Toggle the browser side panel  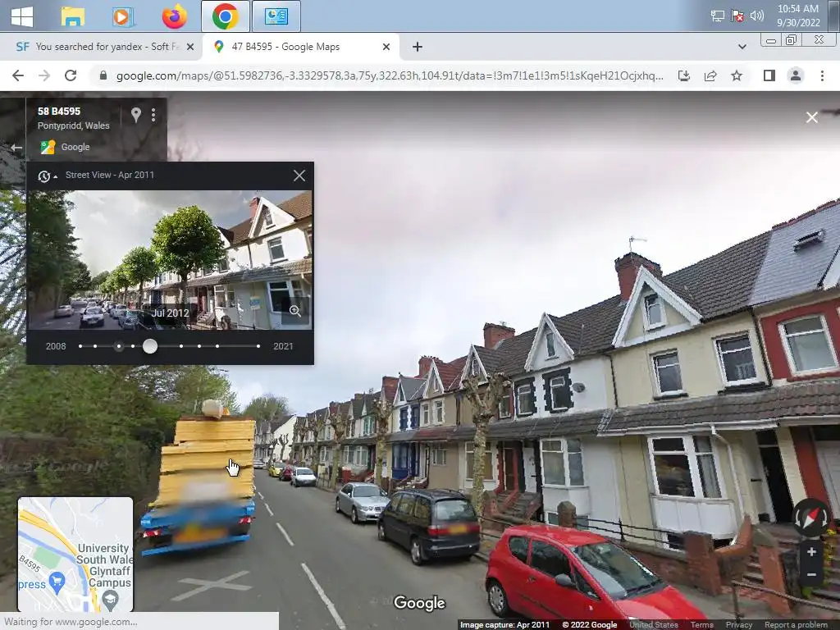click(x=769, y=75)
